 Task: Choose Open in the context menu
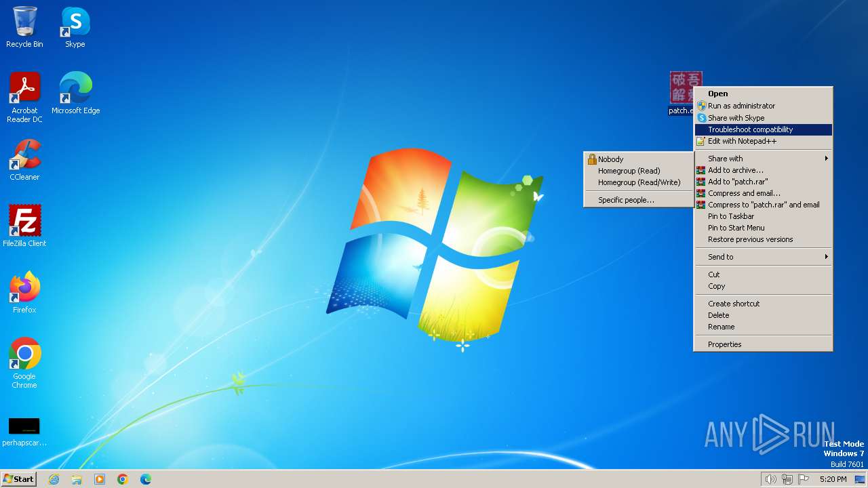pos(764,94)
